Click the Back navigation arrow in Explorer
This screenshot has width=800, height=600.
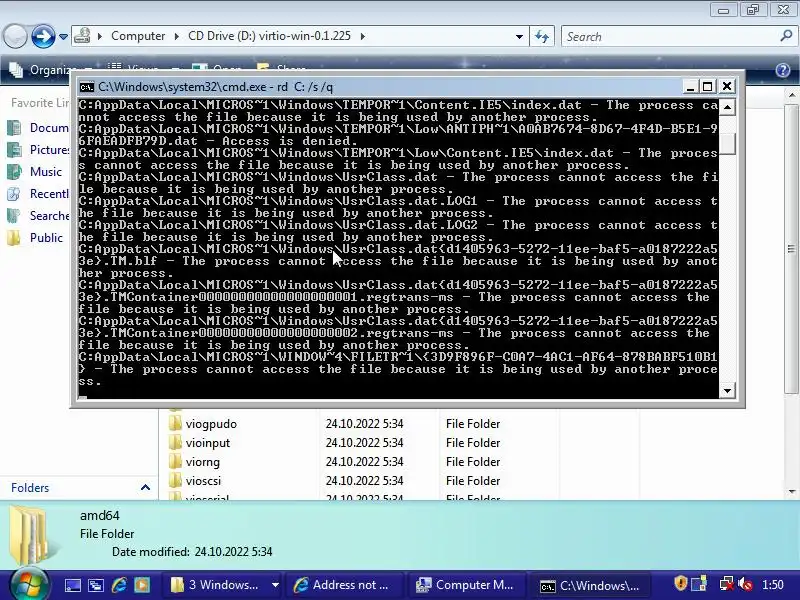(15, 36)
